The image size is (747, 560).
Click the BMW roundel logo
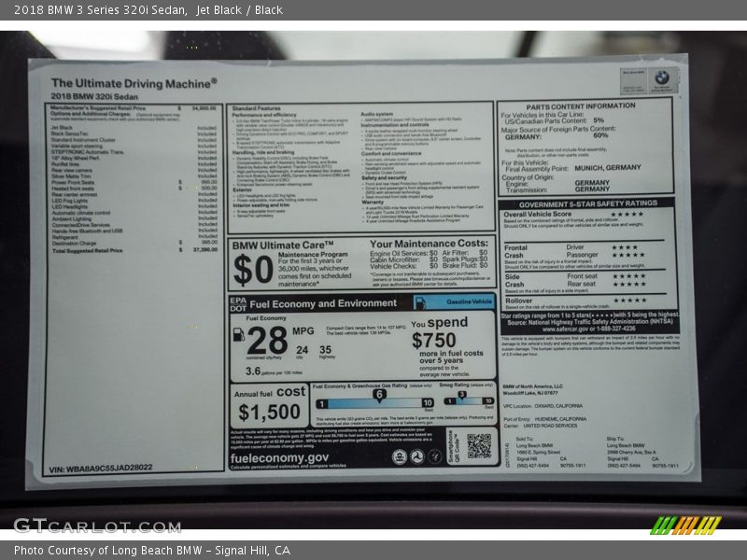click(x=661, y=78)
